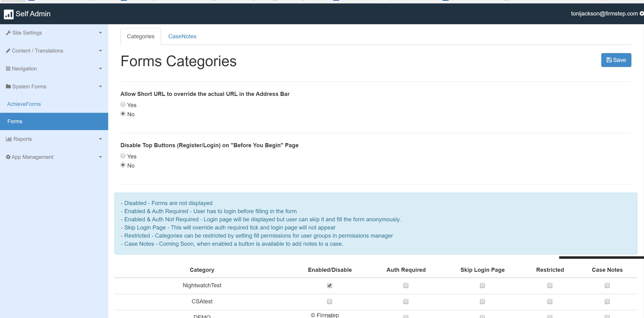Check Restricted for NightwatchTest

(550, 285)
